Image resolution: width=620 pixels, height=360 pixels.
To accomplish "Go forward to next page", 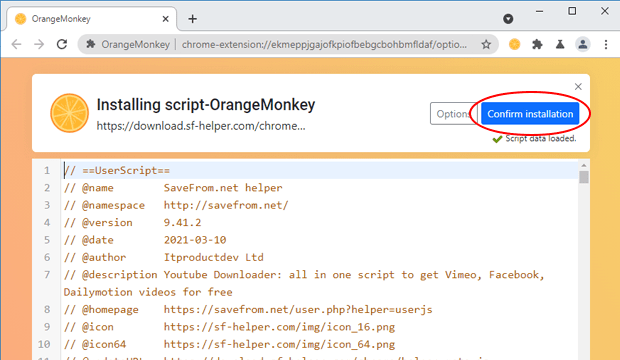I will pos(39,44).
